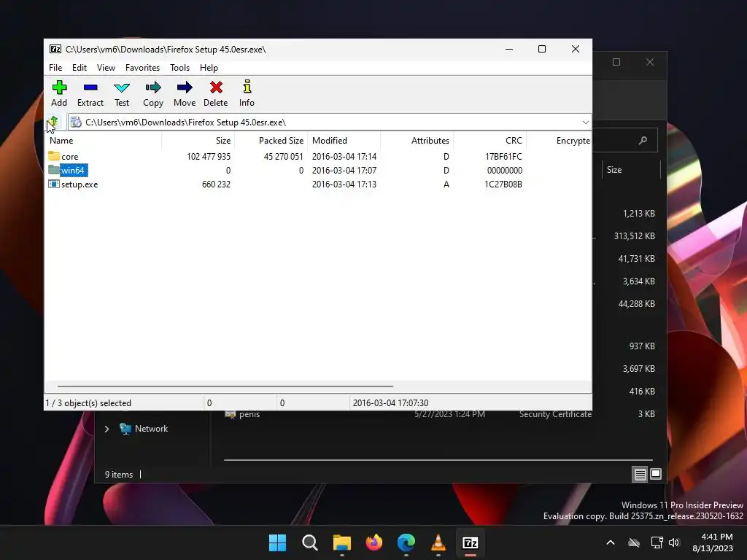Viewport: 747px width, 560px height.
Task: Open taskbar Search
Action: pyautogui.click(x=309, y=542)
